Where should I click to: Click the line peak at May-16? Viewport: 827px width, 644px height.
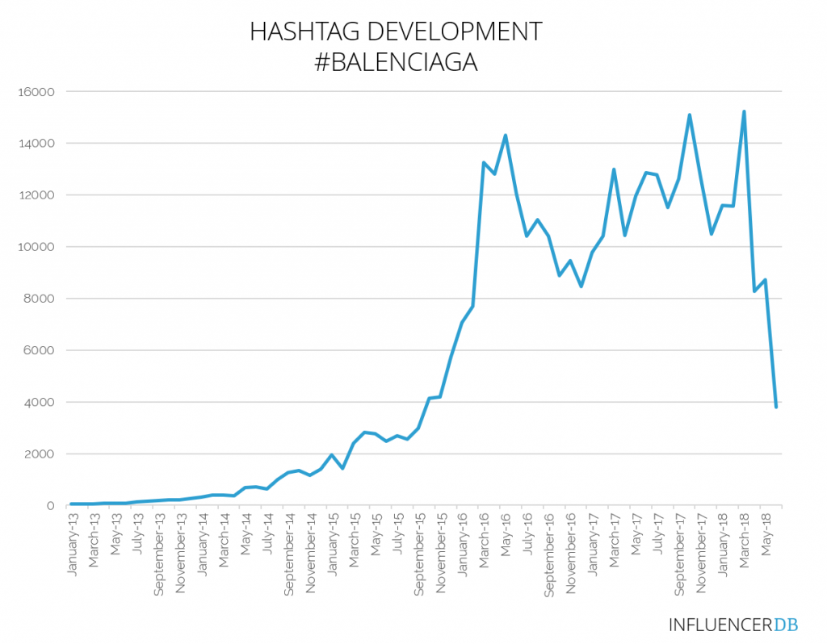506,136
